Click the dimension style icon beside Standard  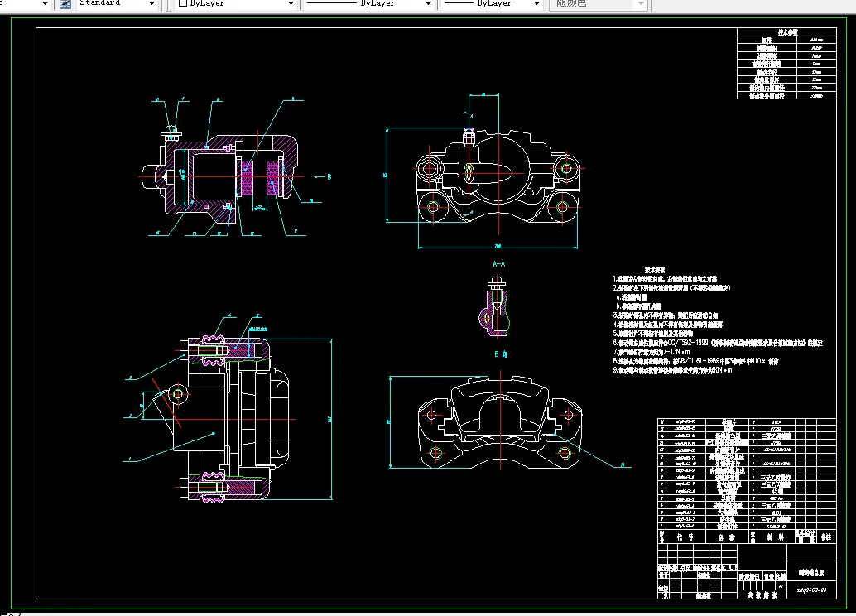(65, 4)
